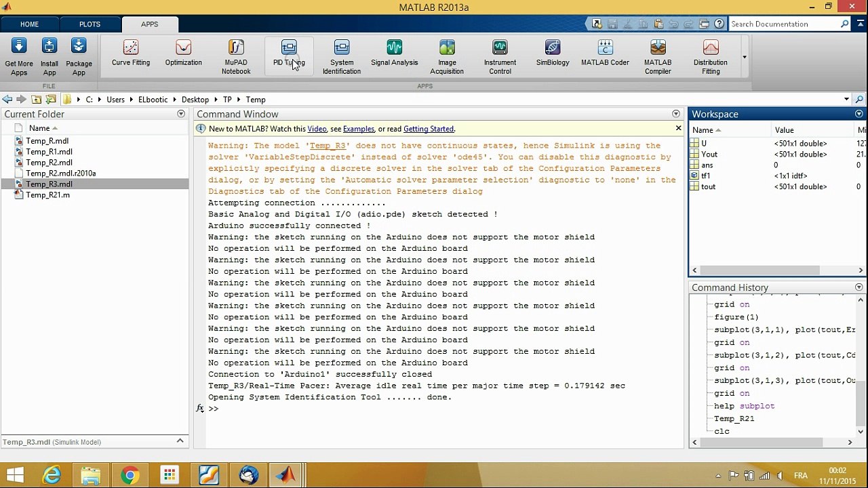Select variable Yout in Workspace
The height and width of the screenshot is (488, 868).
coord(709,155)
